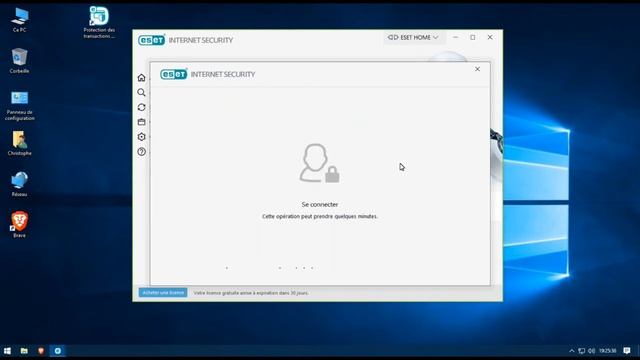Viewport: 640px width, 360px height.
Task: Expand the ESET HOME dropdown
Action: [x=413, y=38]
